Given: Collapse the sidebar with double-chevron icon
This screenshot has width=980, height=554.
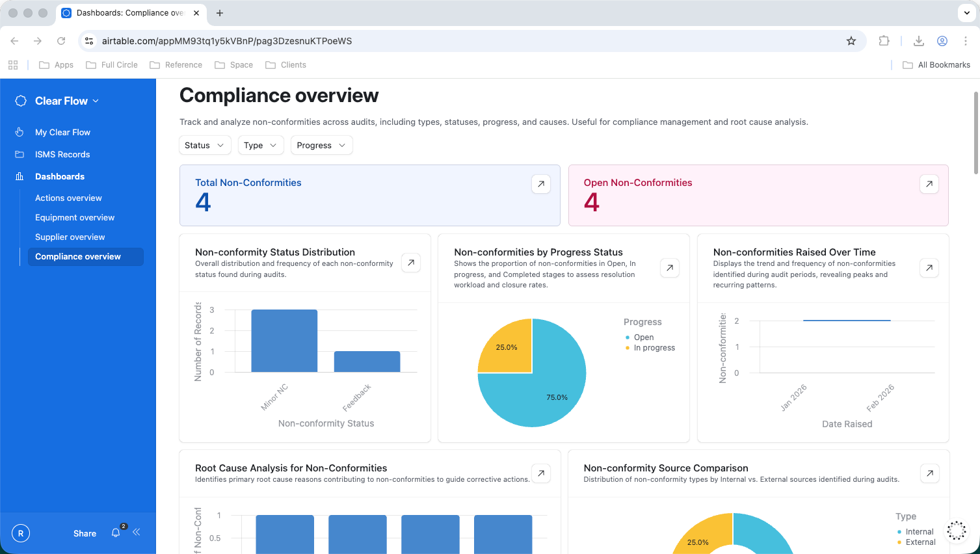Looking at the screenshot, I should tap(137, 533).
